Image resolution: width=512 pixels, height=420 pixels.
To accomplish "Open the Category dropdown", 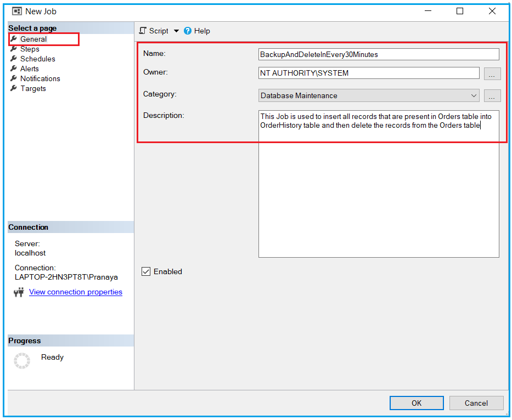I will 473,95.
